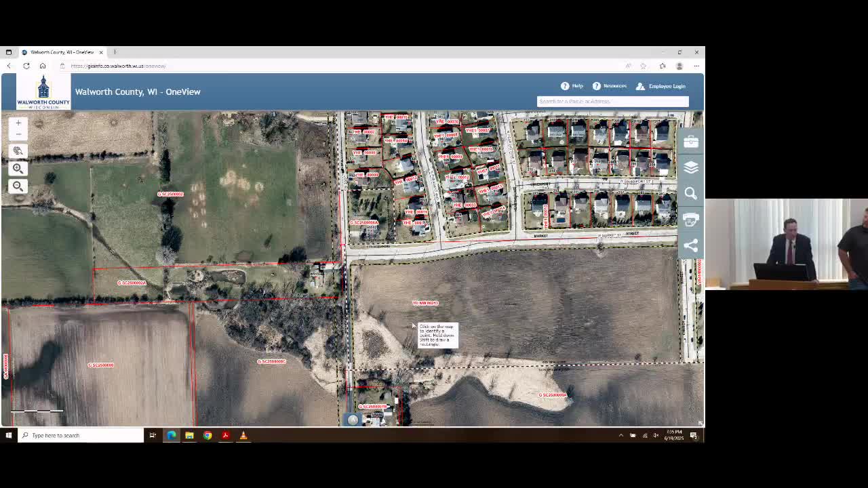
Task: Click parcel label G SC2500002 on map
Action: (x=170, y=195)
